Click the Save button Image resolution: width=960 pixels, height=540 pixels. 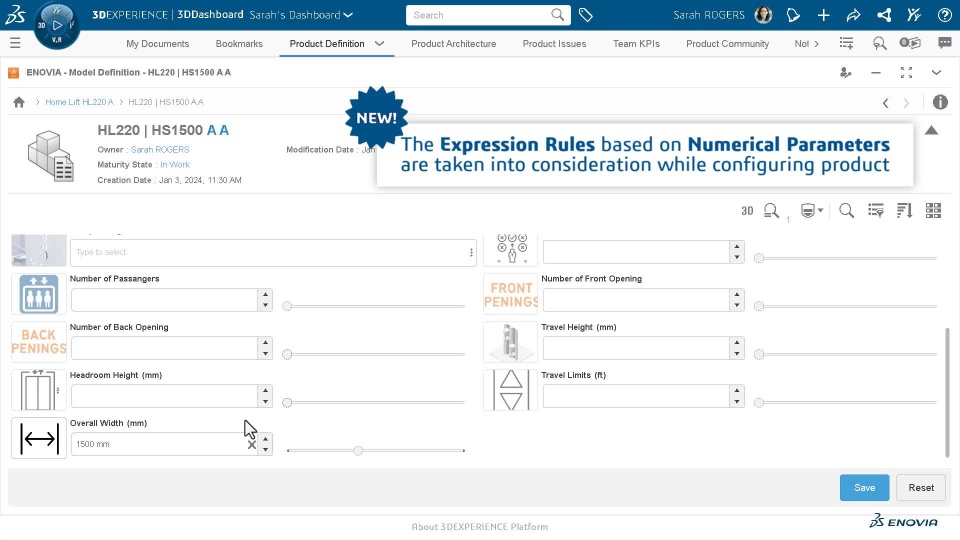pyautogui.click(x=864, y=487)
